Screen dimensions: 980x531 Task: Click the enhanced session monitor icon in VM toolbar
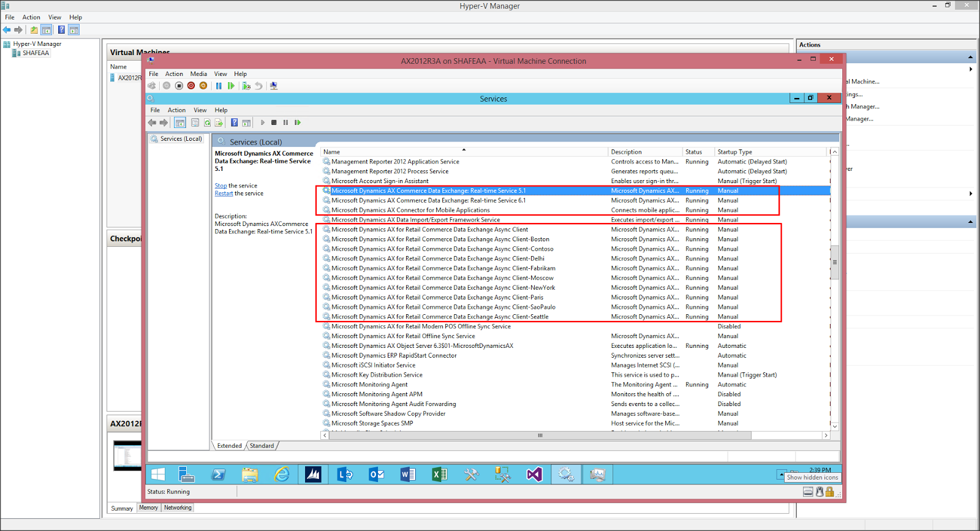coord(274,86)
